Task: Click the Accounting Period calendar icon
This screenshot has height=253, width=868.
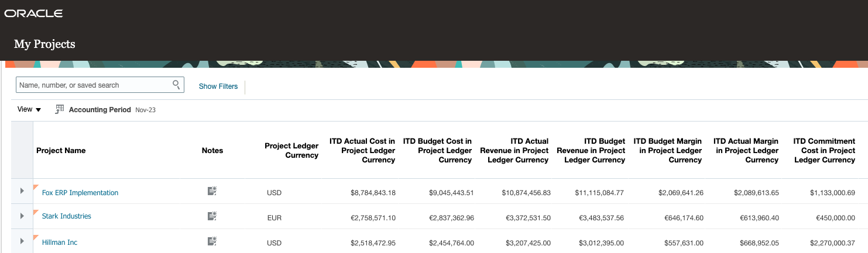Action: [60, 109]
